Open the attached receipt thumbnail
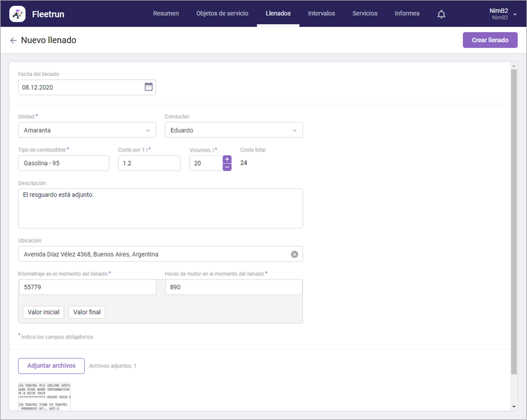The width and height of the screenshot is (527, 420). tap(45, 397)
